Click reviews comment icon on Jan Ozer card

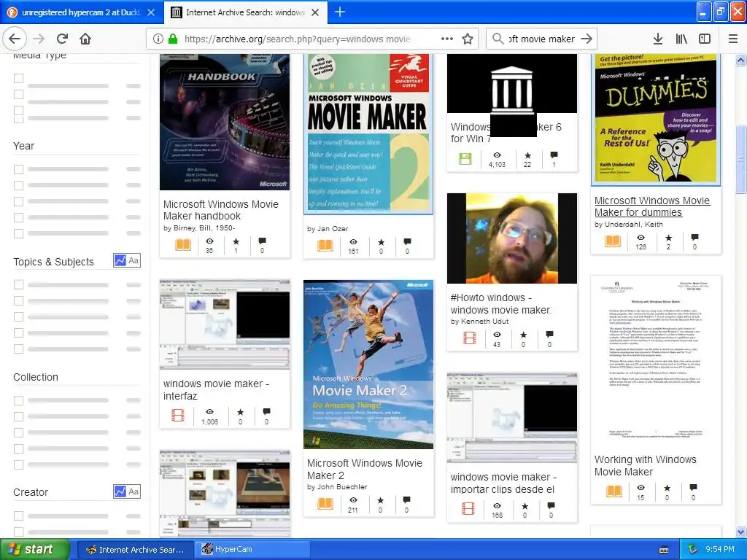click(x=407, y=242)
